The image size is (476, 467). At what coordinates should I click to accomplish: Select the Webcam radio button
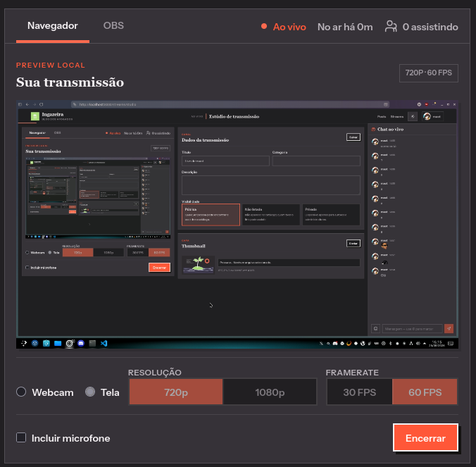coord(21,392)
